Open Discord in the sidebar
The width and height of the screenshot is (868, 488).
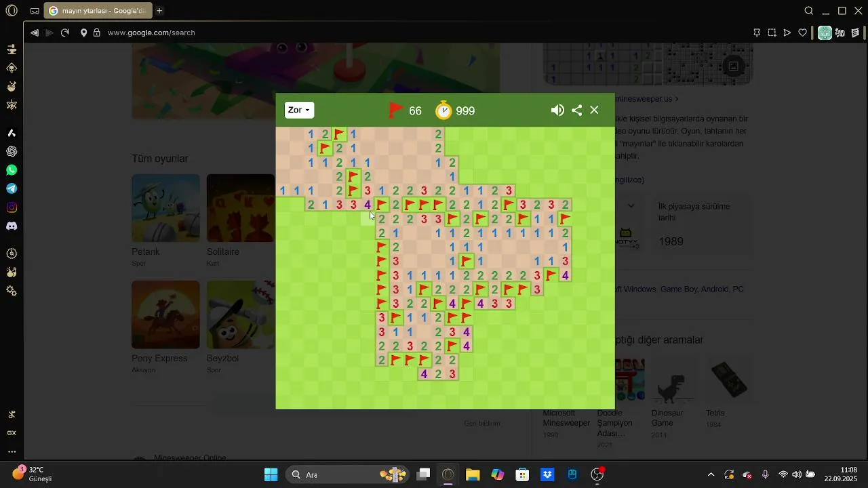click(x=12, y=226)
